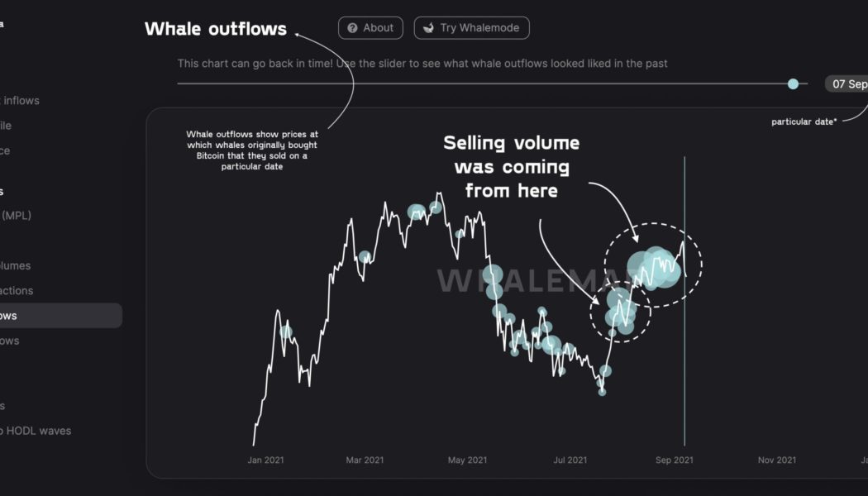Image resolution: width=868 pixels, height=496 pixels.
Task: Click the time slider track
Action: [496, 83]
